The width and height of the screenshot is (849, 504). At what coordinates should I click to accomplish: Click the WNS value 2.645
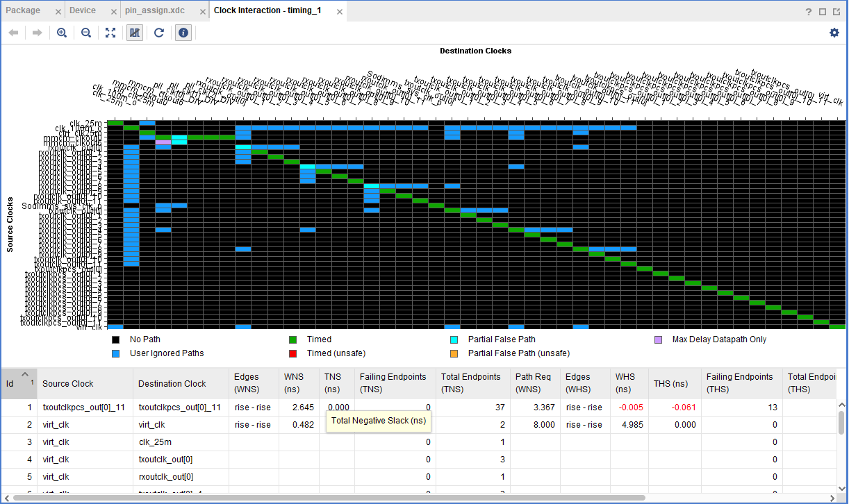pyautogui.click(x=304, y=408)
